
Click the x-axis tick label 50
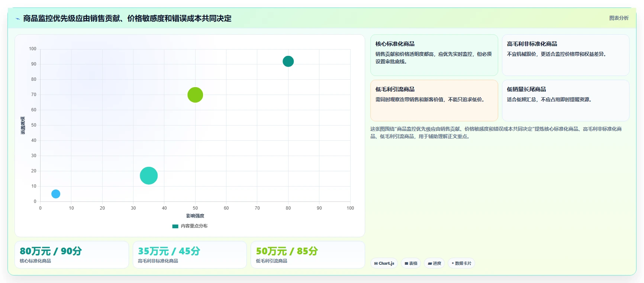pos(195,208)
